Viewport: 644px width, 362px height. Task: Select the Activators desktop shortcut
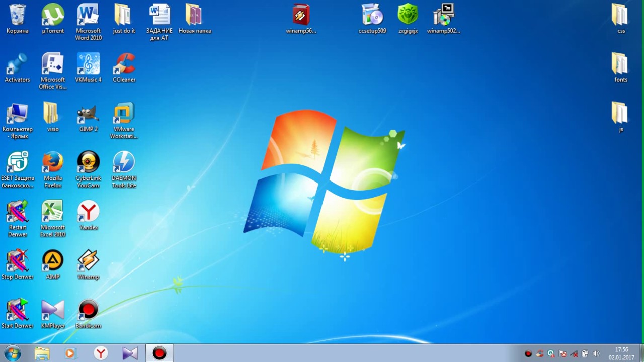(x=17, y=68)
